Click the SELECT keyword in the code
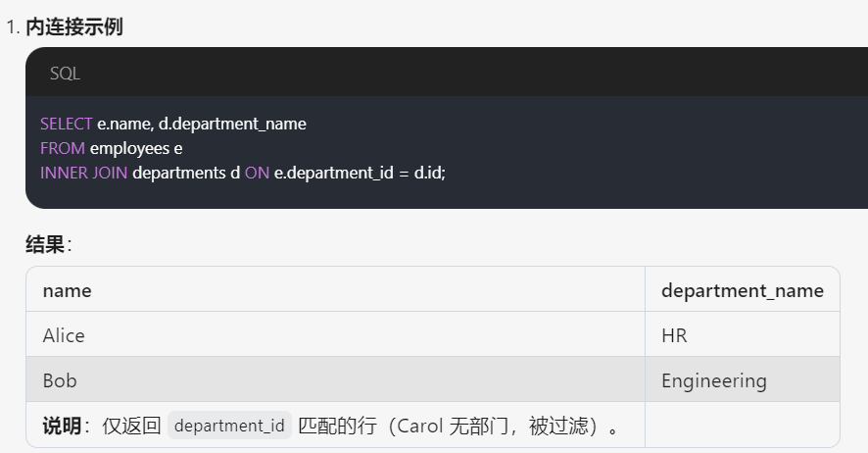The width and height of the screenshot is (868, 453). tap(66, 124)
